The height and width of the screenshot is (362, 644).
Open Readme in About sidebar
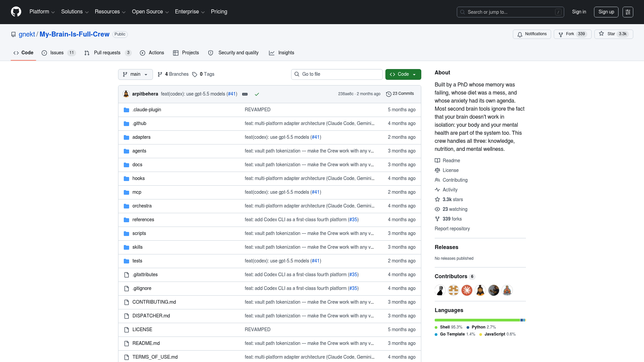coord(447,161)
